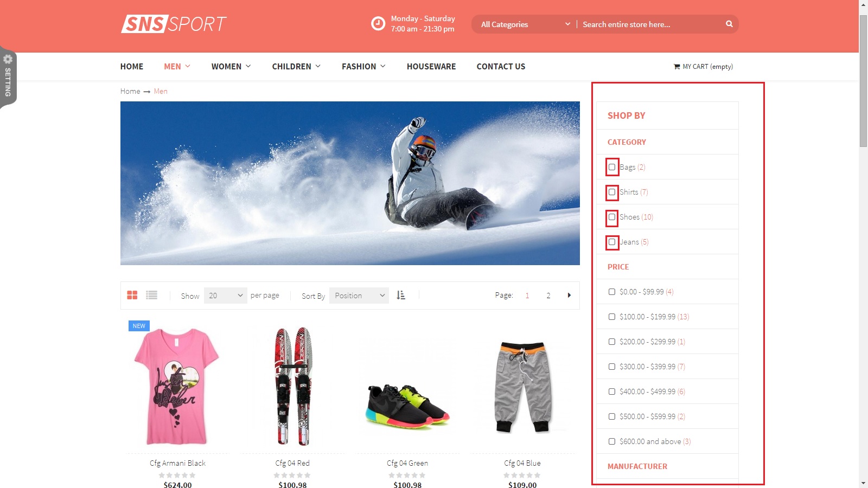Expand the Show per page dropdown
Image resolution: width=868 pixels, height=488 pixels.
(x=225, y=296)
